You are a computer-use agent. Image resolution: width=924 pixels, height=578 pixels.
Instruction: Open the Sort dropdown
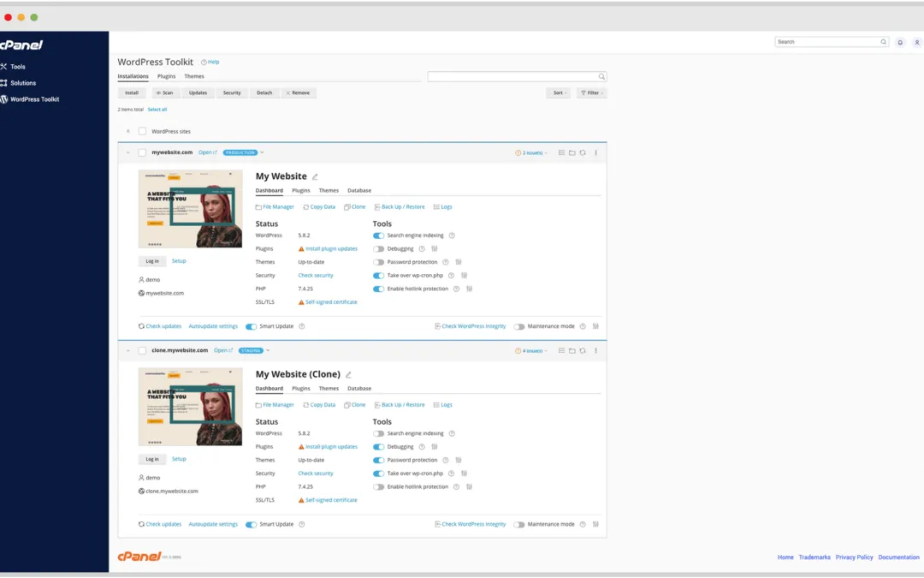(x=558, y=92)
